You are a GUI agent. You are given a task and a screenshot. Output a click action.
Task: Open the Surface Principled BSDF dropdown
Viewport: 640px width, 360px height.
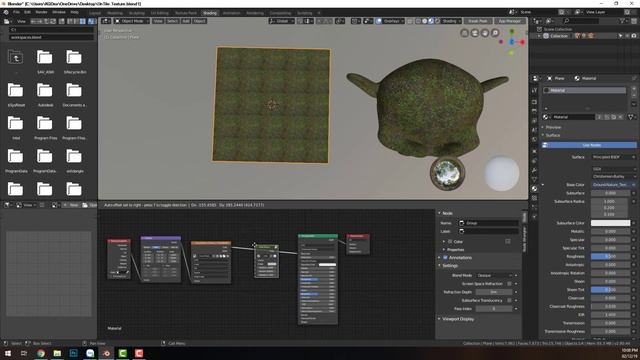coord(614,157)
